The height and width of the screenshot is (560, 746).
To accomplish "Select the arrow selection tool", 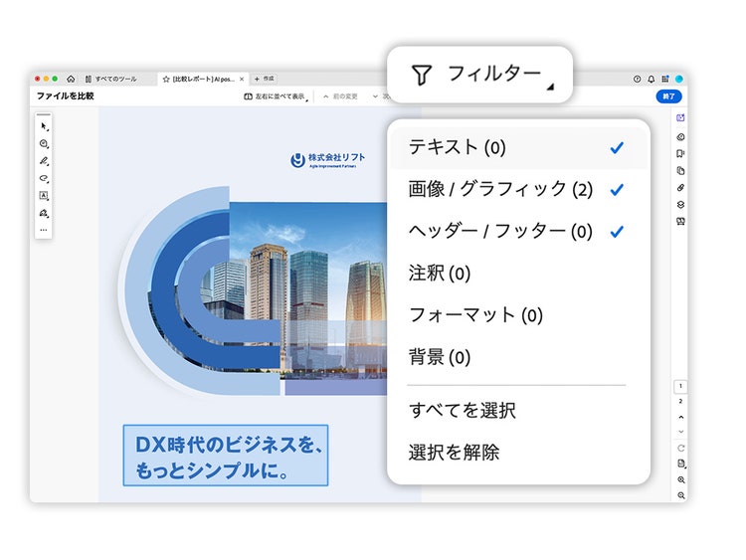I will [44, 126].
